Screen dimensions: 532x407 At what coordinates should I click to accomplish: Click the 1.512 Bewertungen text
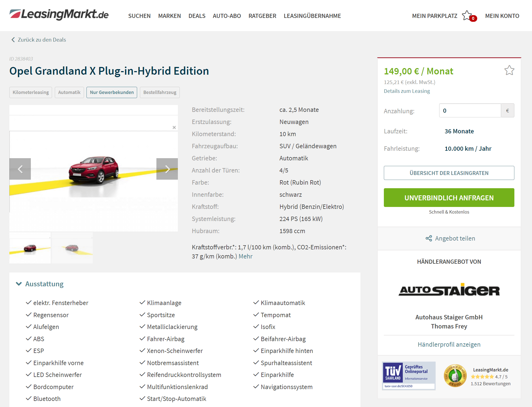tap(490, 384)
